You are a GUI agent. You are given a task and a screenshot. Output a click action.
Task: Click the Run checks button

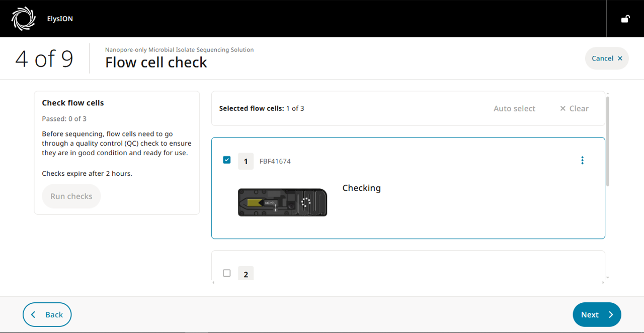point(71,196)
